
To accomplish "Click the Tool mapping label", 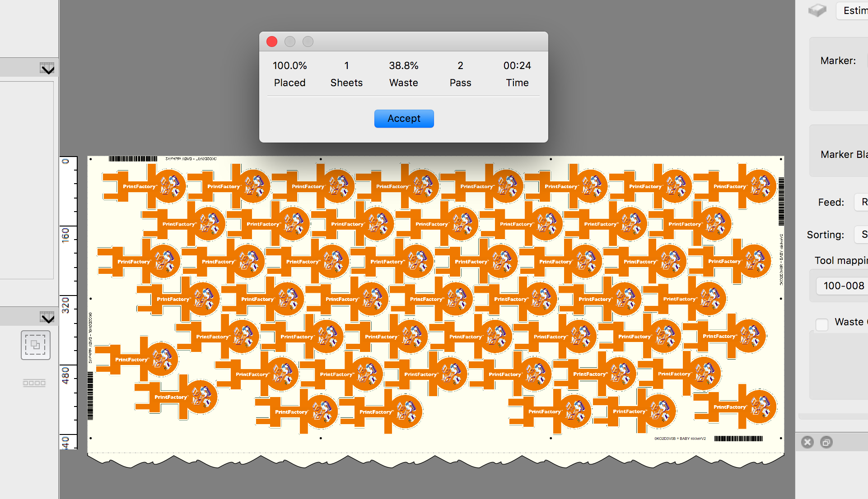I will click(x=841, y=260).
